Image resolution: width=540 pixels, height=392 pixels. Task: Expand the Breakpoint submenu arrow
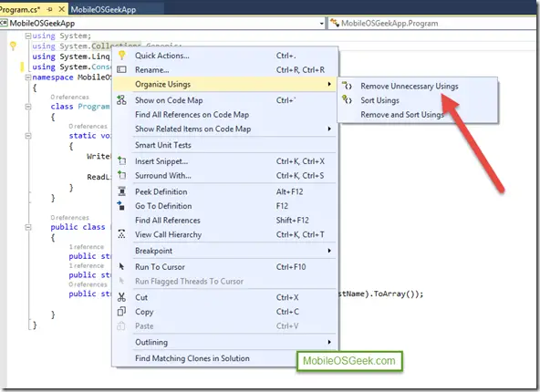click(329, 251)
